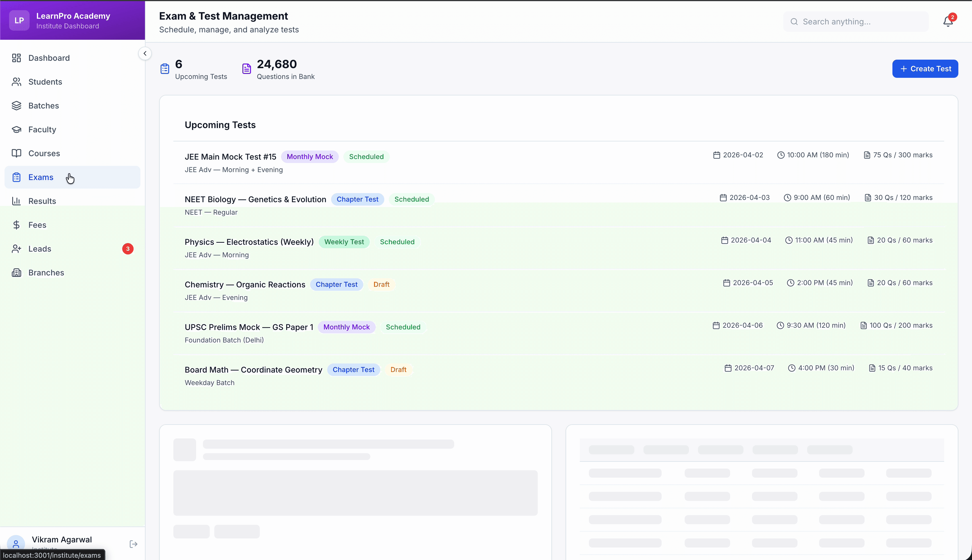Click the Fees dollar icon

(16, 225)
